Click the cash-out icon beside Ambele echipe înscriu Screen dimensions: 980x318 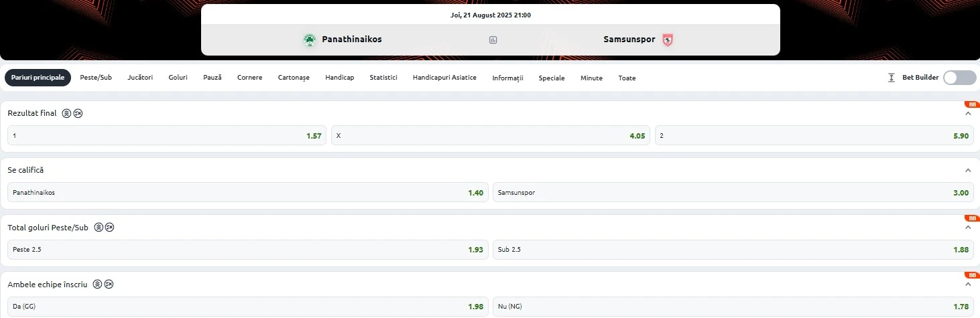(109, 285)
